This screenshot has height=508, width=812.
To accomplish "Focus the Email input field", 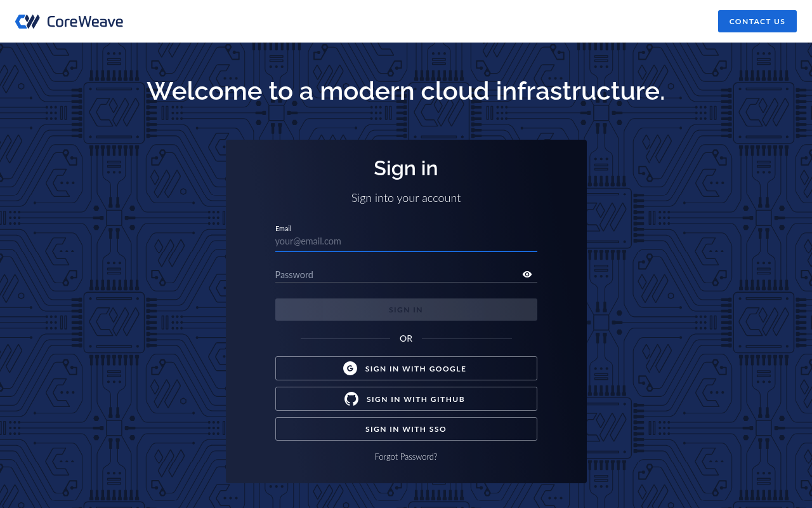I will 406,241.
